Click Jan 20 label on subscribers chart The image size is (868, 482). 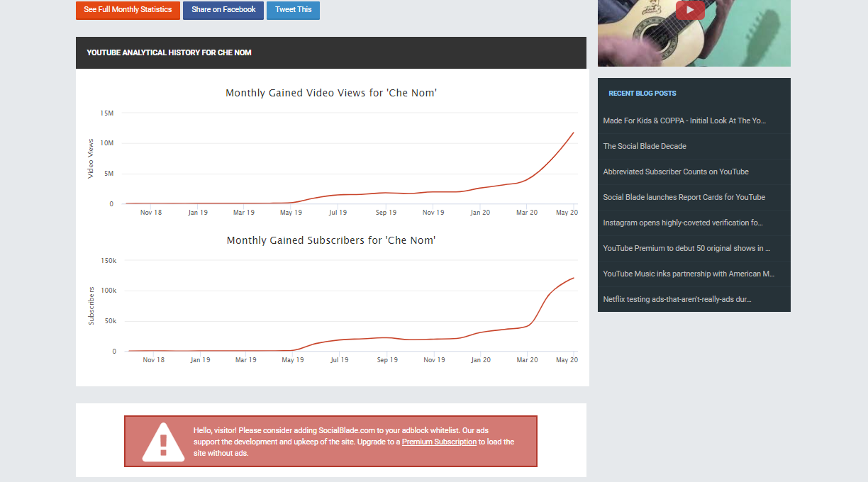481,360
